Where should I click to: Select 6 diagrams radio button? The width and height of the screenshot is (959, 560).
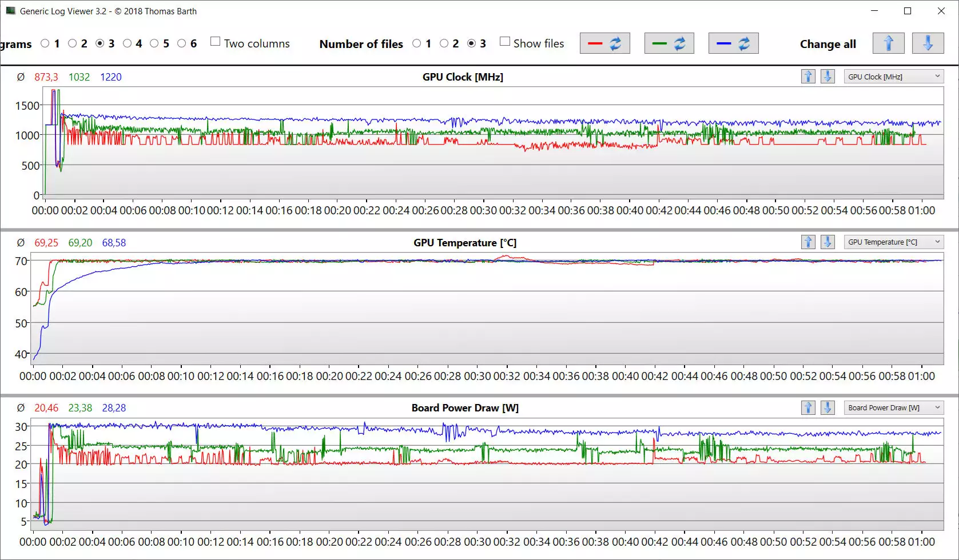coord(182,43)
